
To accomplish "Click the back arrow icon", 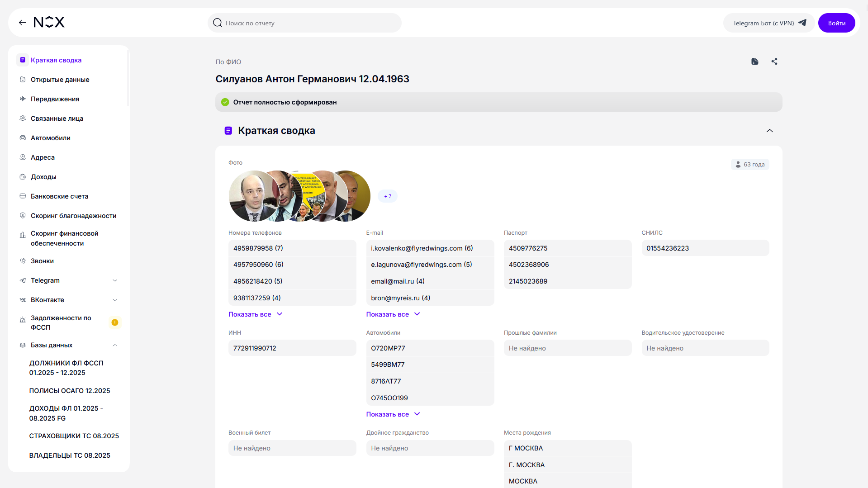I will click(22, 23).
